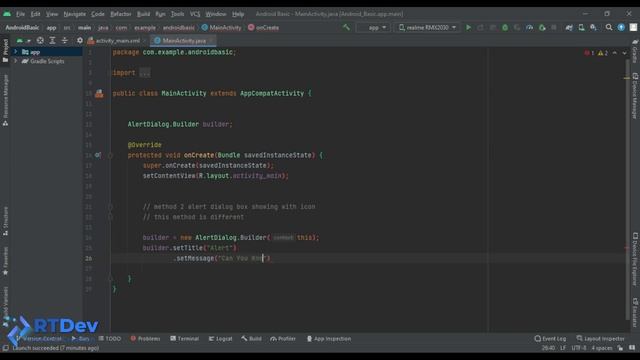
Task: Expand the Gradle Scripts tree node
Action: (x=16, y=61)
